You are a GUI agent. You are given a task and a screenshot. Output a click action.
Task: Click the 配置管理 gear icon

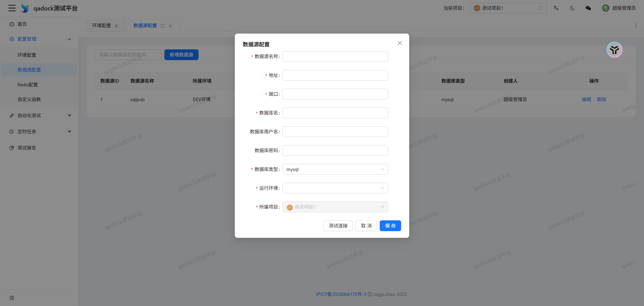(x=12, y=39)
